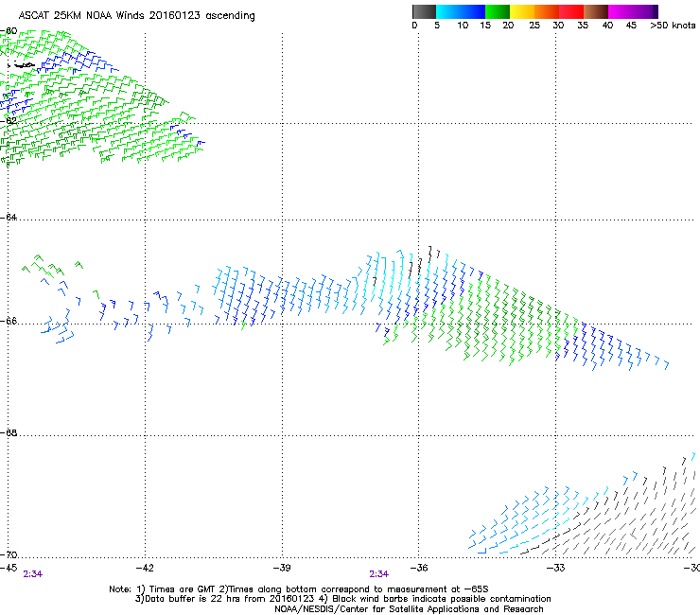
Task: Click the "35" color bar scale label
Action: [583, 26]
